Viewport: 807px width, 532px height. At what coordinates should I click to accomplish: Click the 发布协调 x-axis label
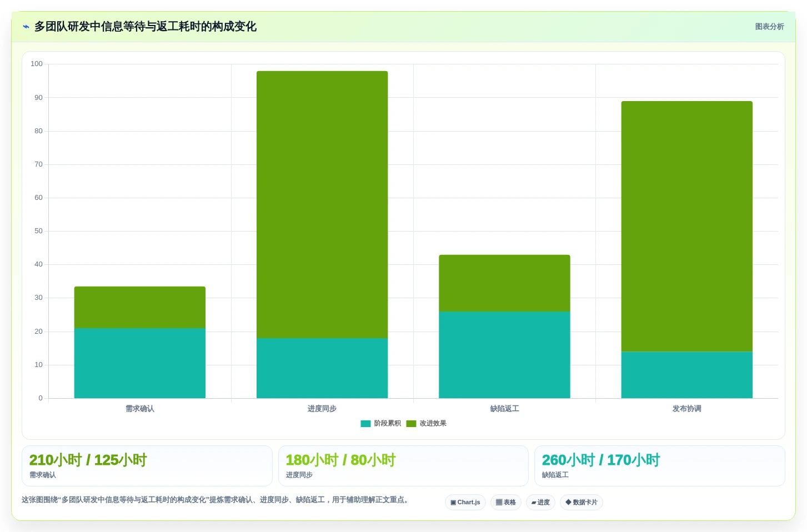coord(687,409)
